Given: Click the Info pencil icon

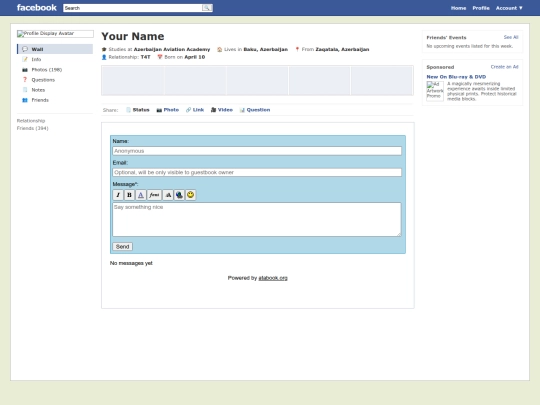Looking at the screenshot, I should [x=25, y=59].
